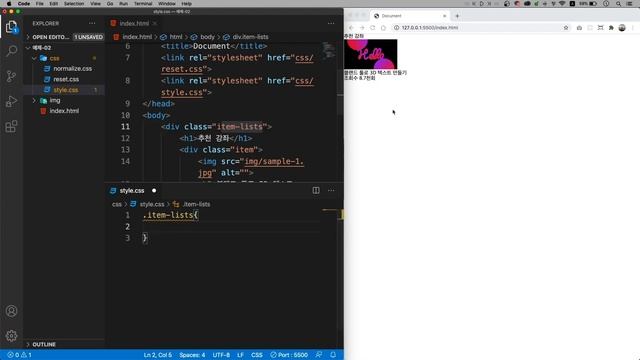
Task: Click the feedback icon in status bar
Action: [319, 355]
